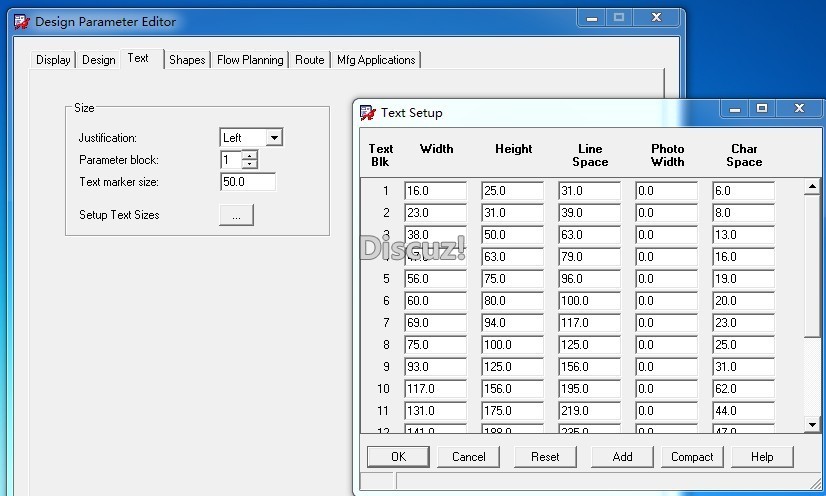
Task: Click Height field of text block 1
Action: [x=512, y=191]
